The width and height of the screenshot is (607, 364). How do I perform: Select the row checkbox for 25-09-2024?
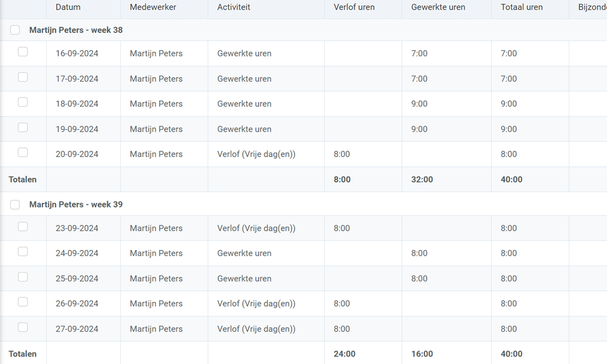coord(23,277)
